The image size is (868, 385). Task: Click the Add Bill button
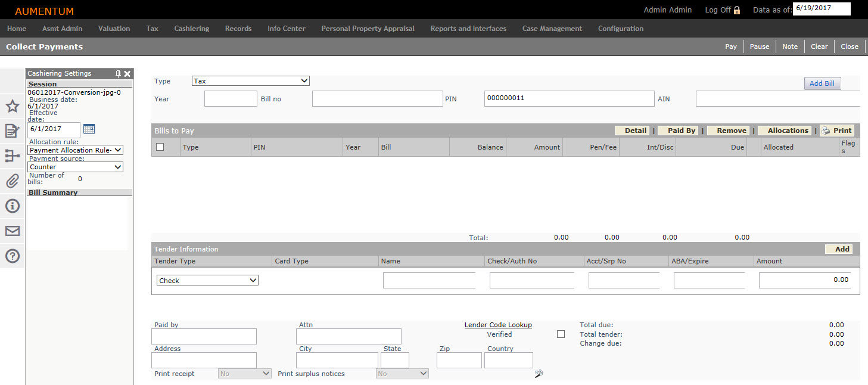coord(822,83)
